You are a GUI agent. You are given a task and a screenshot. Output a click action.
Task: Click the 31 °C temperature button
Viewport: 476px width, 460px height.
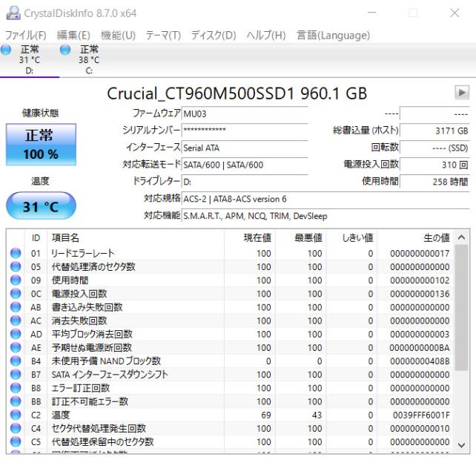[41, 206]
